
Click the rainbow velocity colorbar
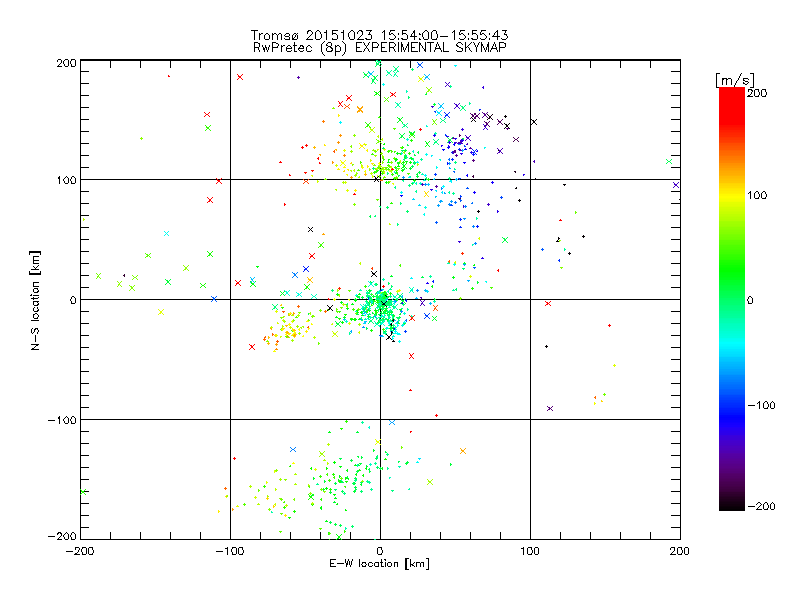(x=732, y=299)
